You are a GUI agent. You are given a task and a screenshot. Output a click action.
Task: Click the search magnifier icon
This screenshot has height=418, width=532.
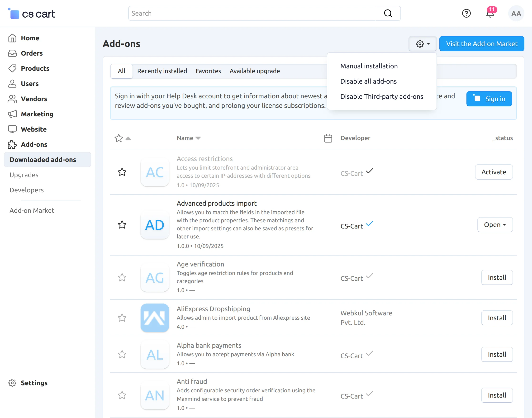coord(388,14)
